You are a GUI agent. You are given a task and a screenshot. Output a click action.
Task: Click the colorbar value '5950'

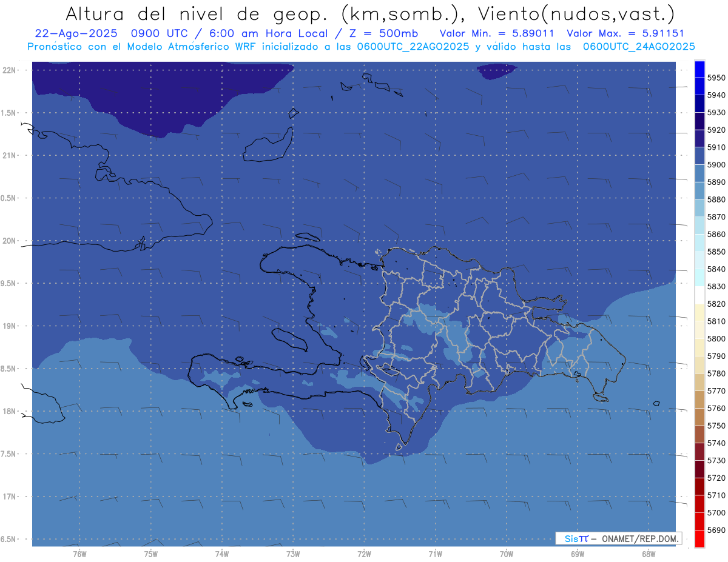click(x=716, y=78)
